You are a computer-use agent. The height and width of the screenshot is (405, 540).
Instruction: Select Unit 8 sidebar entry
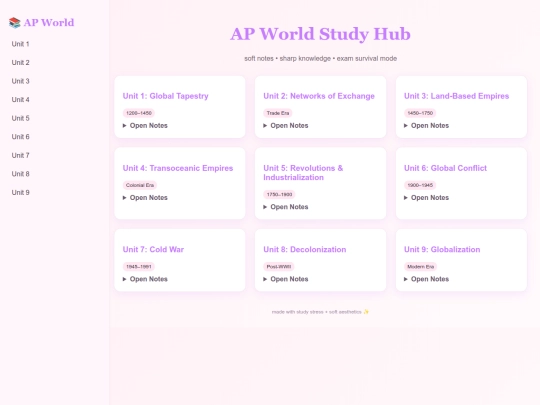point(20,174)
